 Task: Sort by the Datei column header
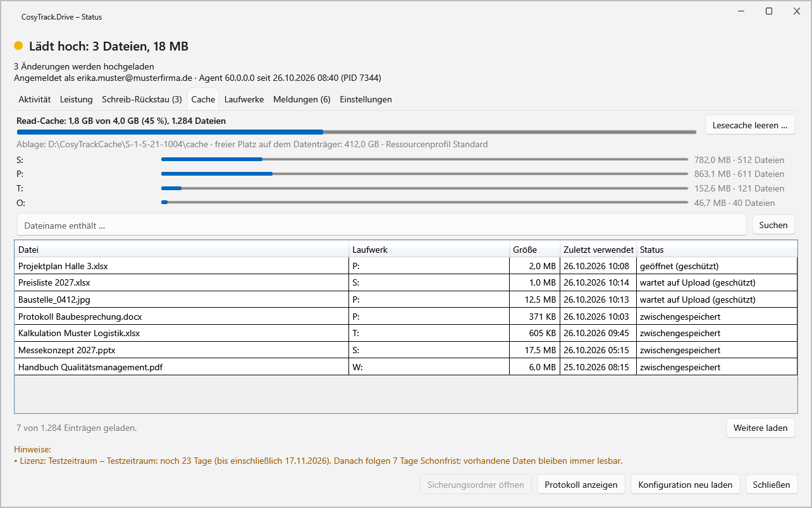click(x=181, y=250)
